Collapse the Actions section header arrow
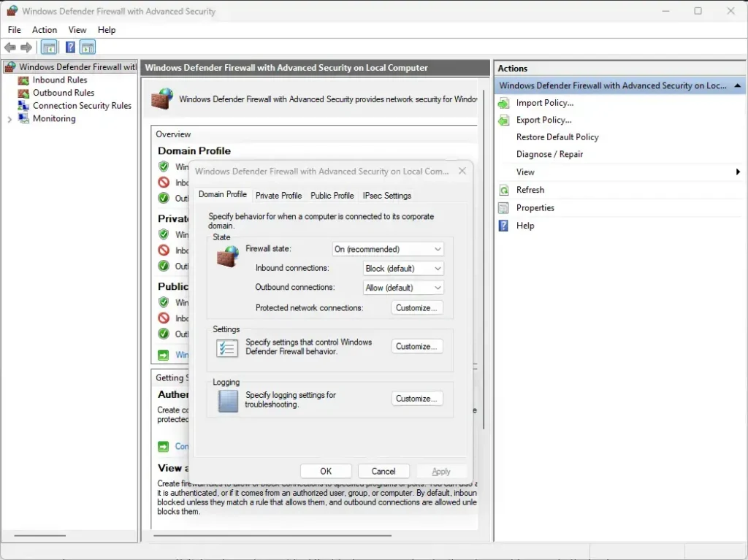This screenshot has width=748, height=560. (738, 86)
